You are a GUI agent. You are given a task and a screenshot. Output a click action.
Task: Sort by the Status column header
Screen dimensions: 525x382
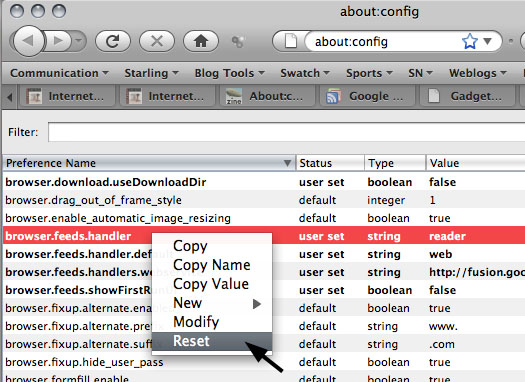click(330, 163)
